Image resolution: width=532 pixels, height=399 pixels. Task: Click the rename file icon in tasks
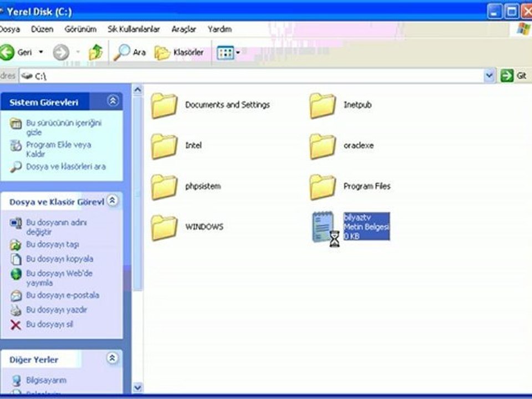[x=16, y=223]
